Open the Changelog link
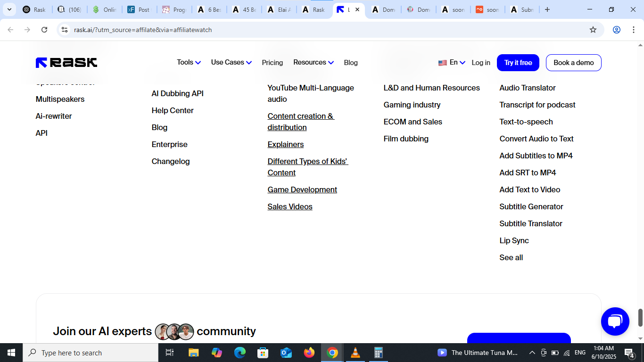The width and height of the screenshot is (644, 362). [171, 161]
